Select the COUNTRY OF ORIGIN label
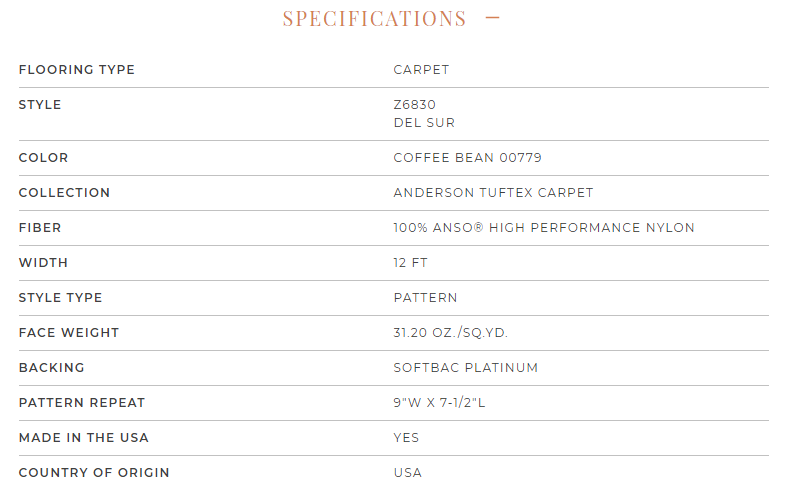Viewport: 789px width, 495px height. (x=94, y=473)
